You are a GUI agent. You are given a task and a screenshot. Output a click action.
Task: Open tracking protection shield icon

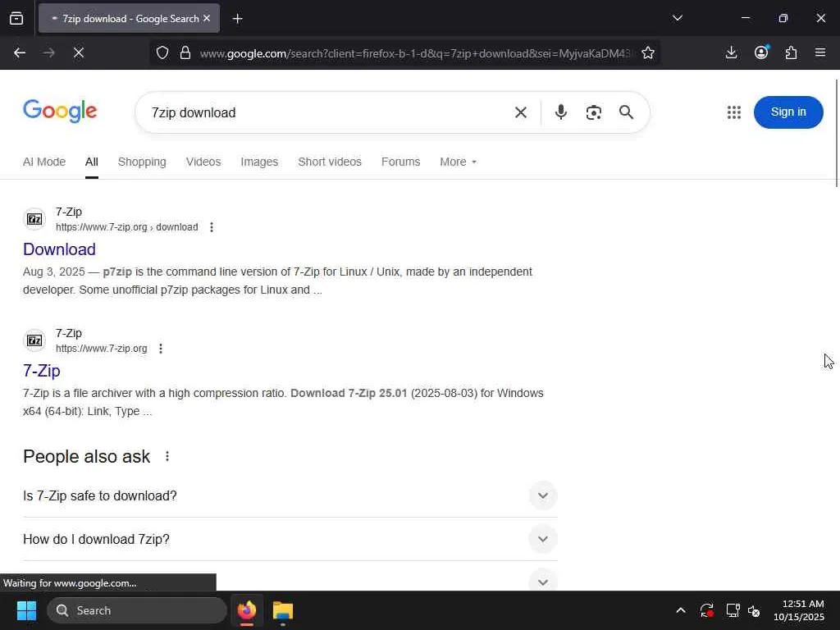pyautogui.click(x=162, y=52)
